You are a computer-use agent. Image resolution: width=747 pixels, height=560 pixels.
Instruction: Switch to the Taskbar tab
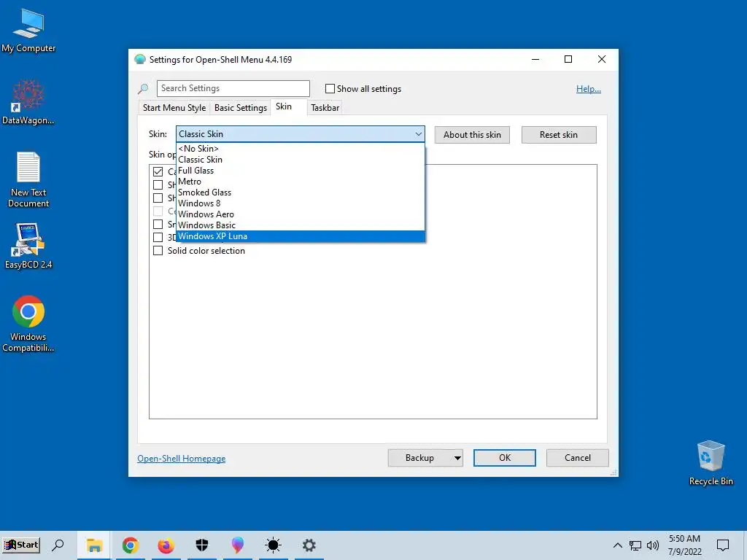tap(325, 108)
